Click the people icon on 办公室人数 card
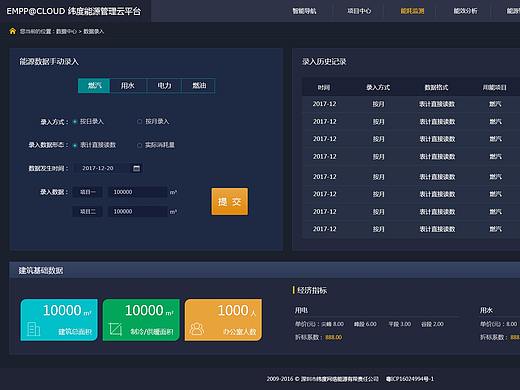Viewport: 520px width, 390px height. (197, 329)
